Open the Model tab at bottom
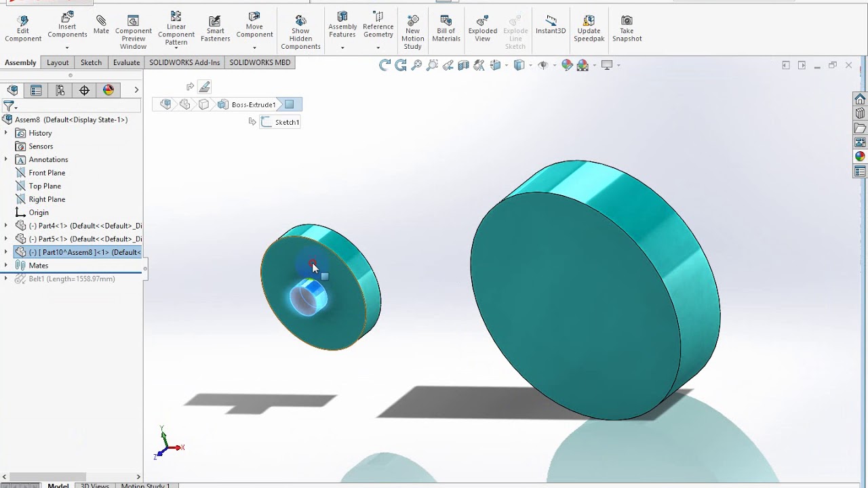This screenshot has height=488, width=868. (x=58, y=485)
